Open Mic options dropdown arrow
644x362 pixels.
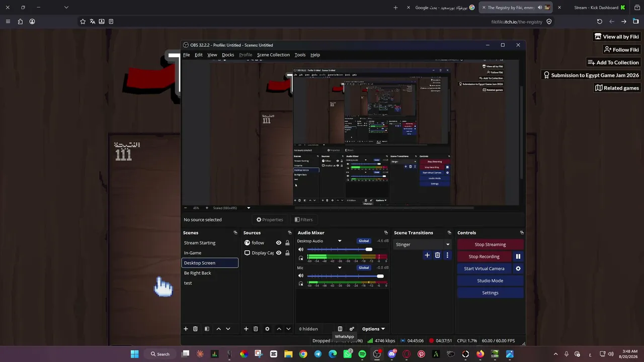(340, 267)
